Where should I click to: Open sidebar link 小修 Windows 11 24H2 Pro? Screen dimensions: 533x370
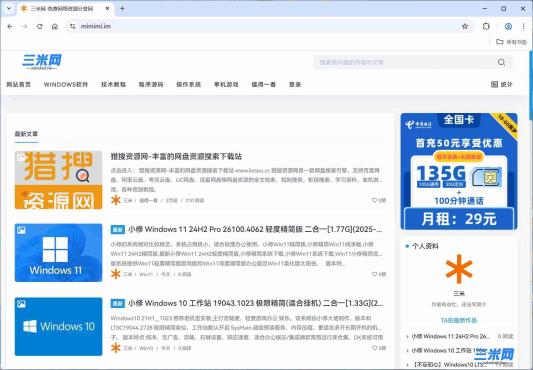coord(450,336)
